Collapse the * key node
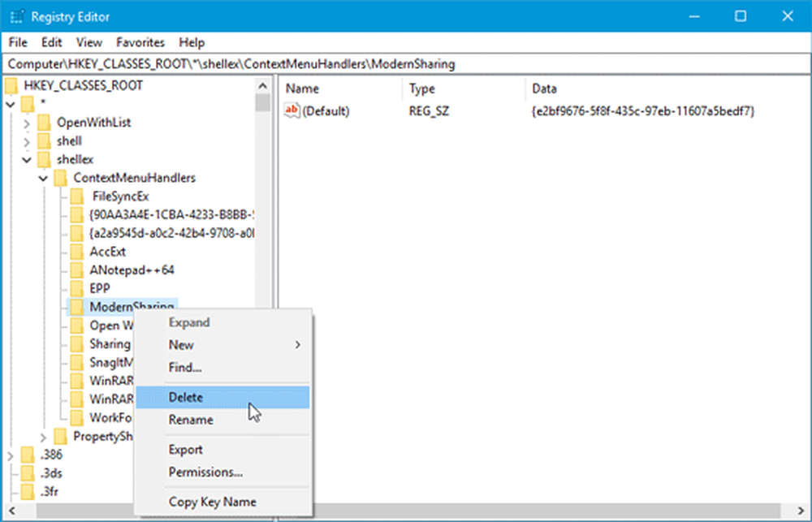 point(11,105)
